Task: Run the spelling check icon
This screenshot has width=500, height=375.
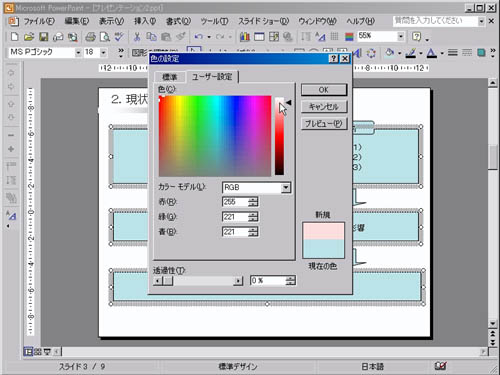Action: pyautogui.click(x=119, y=36)
